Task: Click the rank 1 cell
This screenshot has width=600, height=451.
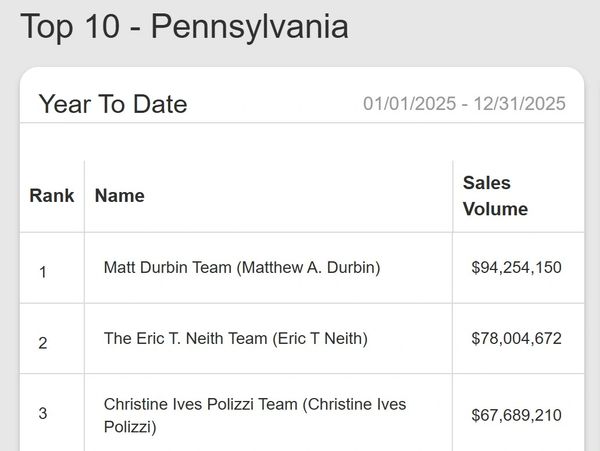Action: (43, 271)
